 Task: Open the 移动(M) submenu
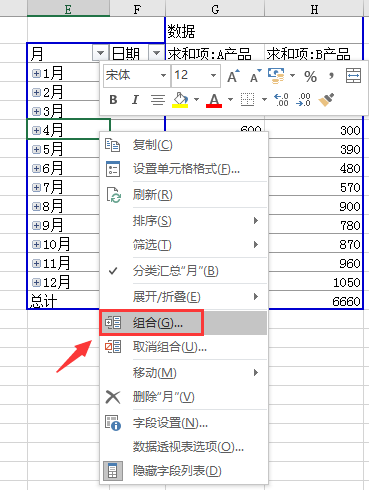coord(184,372)
